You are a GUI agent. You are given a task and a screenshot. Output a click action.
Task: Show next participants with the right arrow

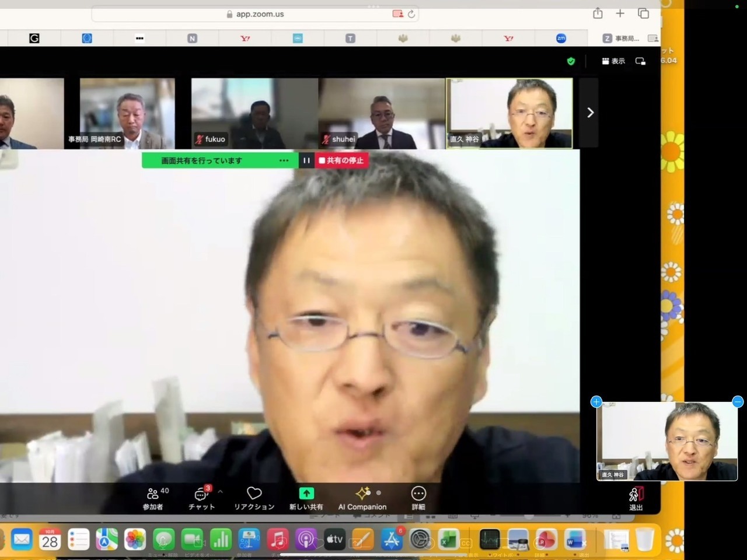pos(590,113)
